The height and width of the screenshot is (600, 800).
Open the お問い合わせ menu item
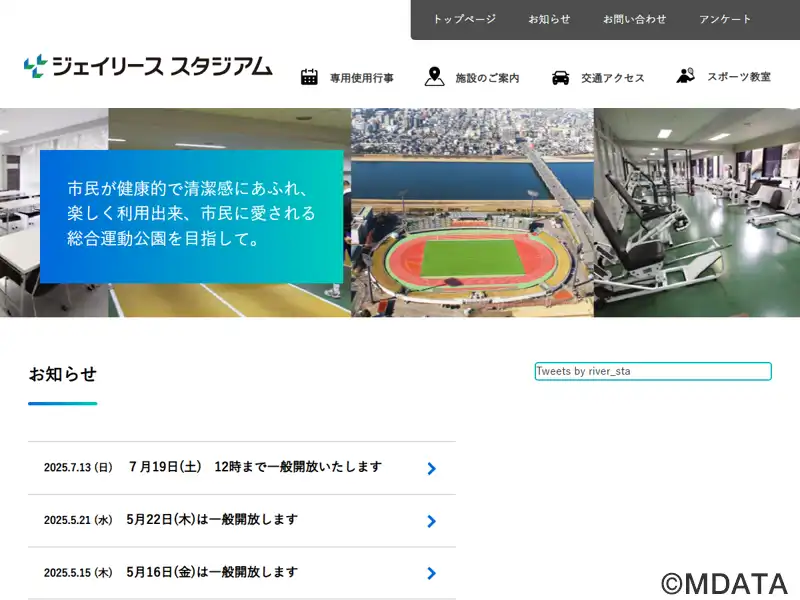pyautogui.click(x=635, y=19)
